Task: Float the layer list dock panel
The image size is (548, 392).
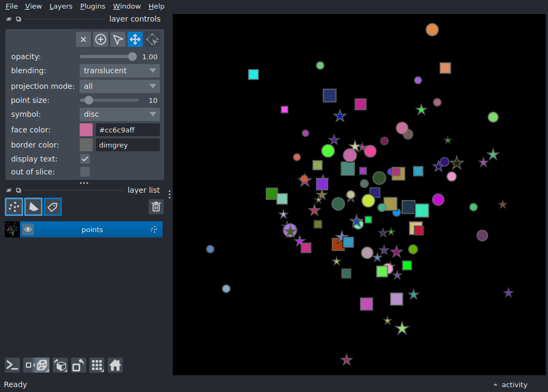Action: pyautogui.click(x=18, y=190)
